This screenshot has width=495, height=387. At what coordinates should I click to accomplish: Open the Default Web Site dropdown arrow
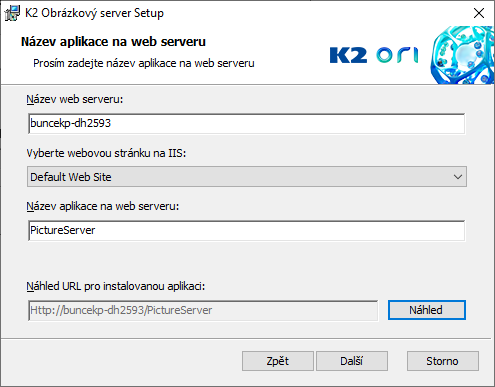pos(458,177)
